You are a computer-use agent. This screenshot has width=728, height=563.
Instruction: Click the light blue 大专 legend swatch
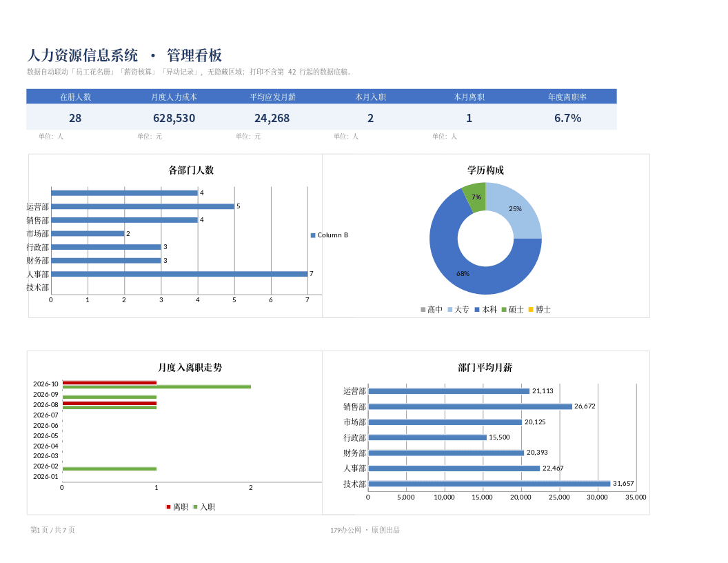(x=450, y=309)
